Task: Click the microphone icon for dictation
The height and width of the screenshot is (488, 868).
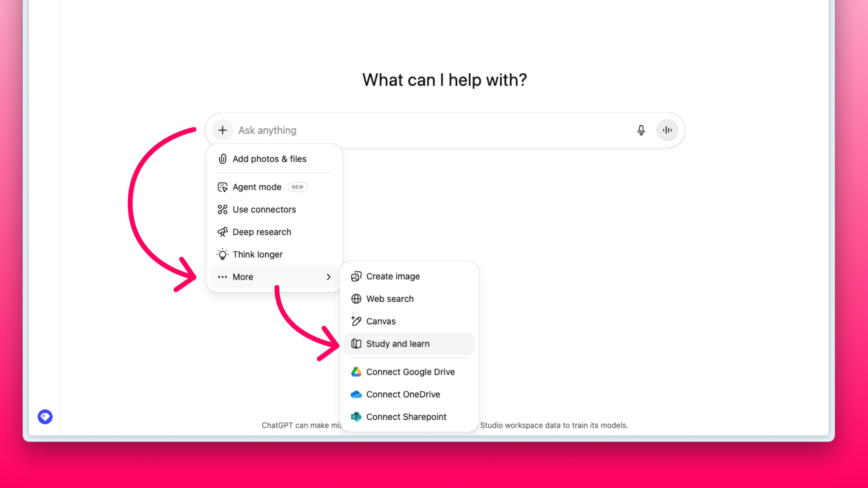Action: coord(641,130)
